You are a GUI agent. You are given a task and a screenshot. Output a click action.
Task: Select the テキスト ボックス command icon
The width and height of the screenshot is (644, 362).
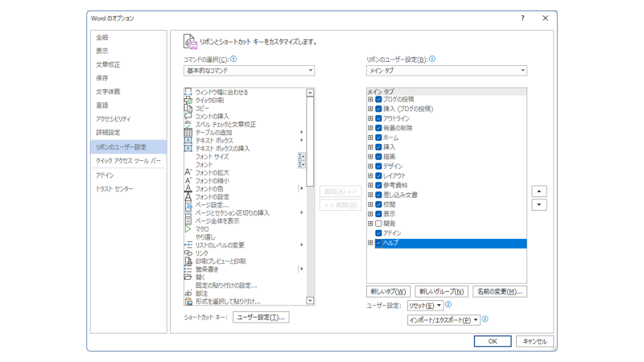click(188, 140)
